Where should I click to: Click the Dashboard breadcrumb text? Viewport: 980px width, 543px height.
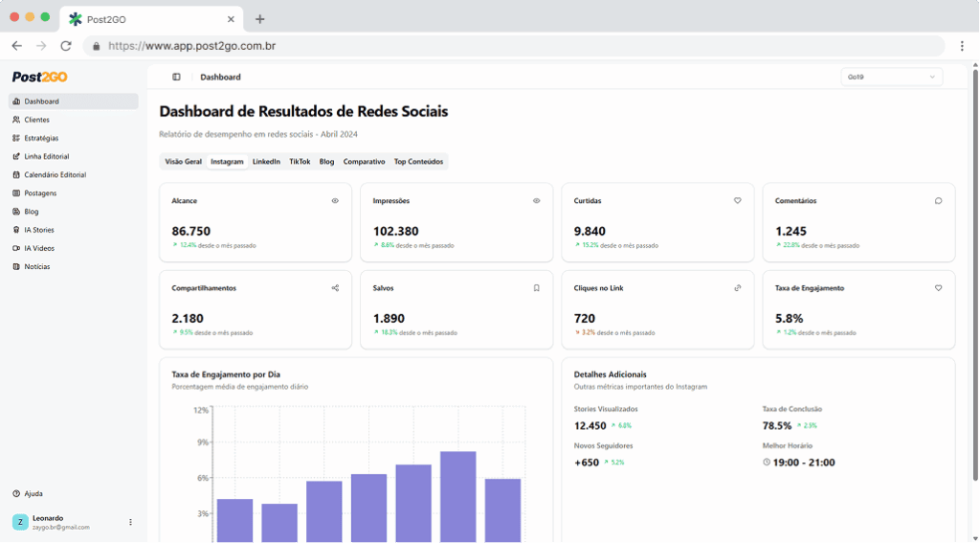tap(220, 77)
